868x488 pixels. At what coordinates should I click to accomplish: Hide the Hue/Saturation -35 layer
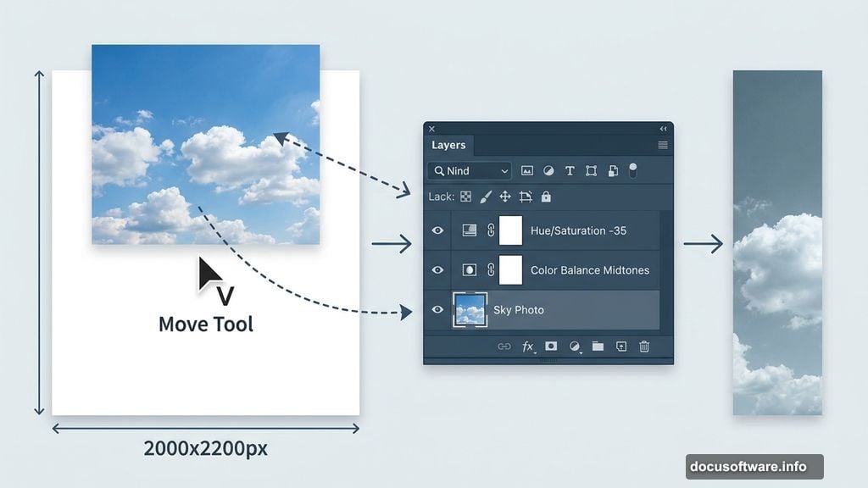438,230
